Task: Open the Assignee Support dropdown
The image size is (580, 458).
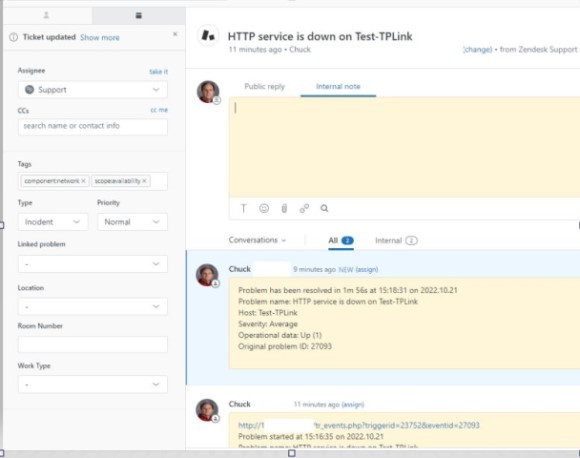Action: pos(92,90)
